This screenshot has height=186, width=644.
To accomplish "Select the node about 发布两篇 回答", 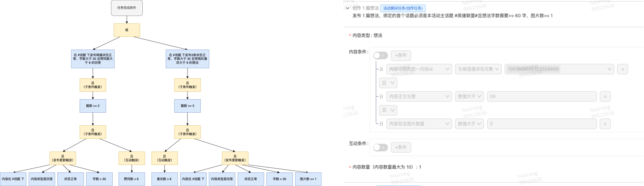I will (93, 59).
